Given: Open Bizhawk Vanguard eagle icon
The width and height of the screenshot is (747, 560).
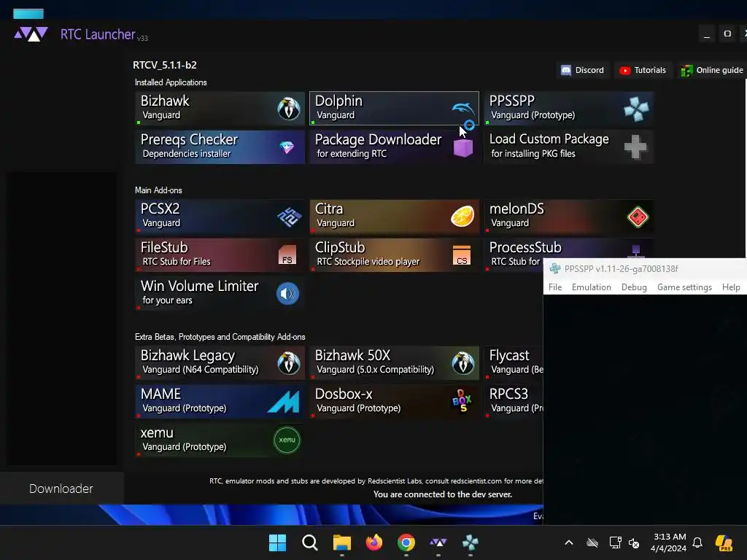Looking at the screenshot, I should click(289, 108).
